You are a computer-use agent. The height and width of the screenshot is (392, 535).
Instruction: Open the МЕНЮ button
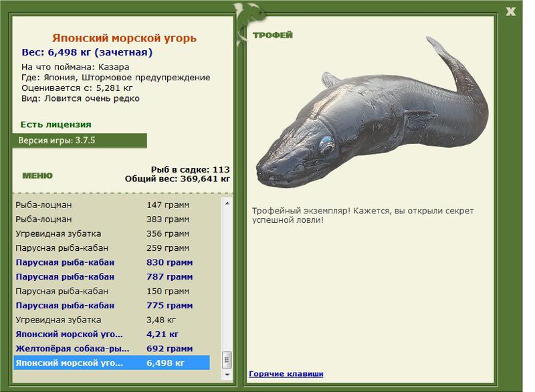[37, 176]
